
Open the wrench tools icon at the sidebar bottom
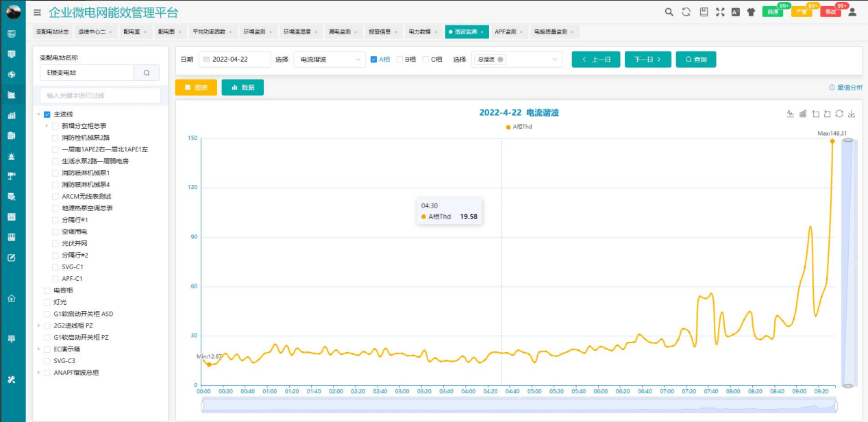[x=12, y=380]
